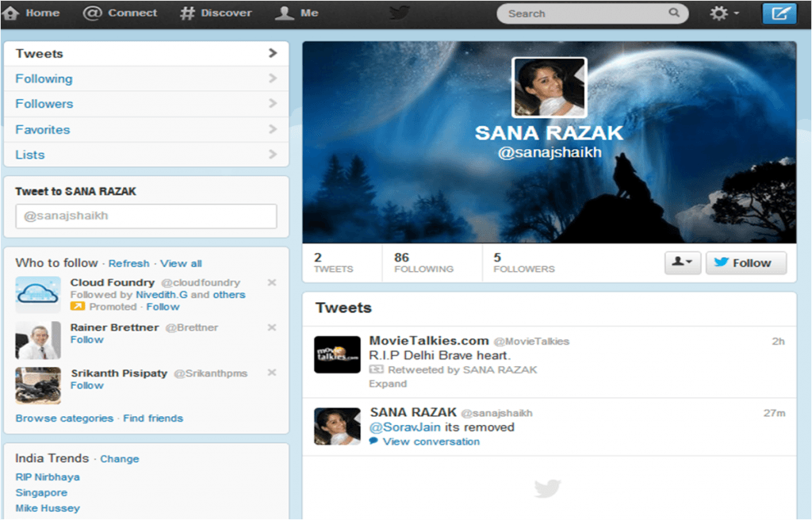Open the user actions person dropdown
This screenshot has height=520, width=812.
[683, 262]
